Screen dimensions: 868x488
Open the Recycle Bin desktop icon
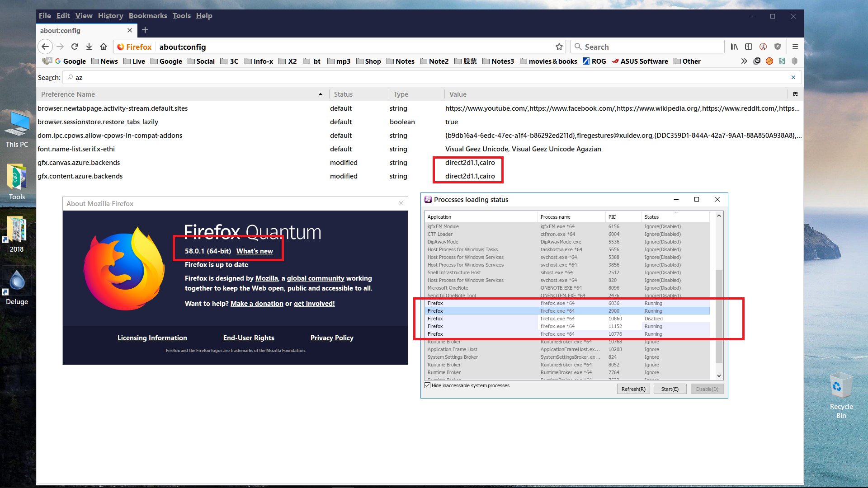coord(841,395)
